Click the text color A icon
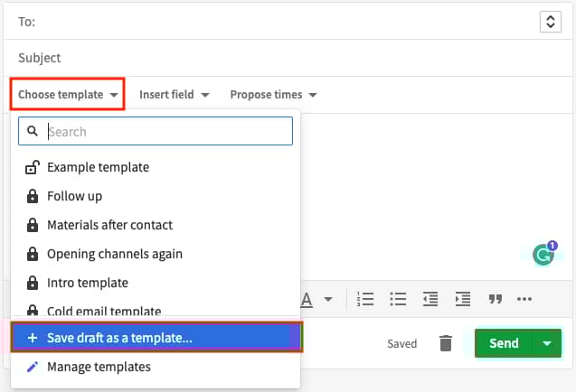 (307, 300)
